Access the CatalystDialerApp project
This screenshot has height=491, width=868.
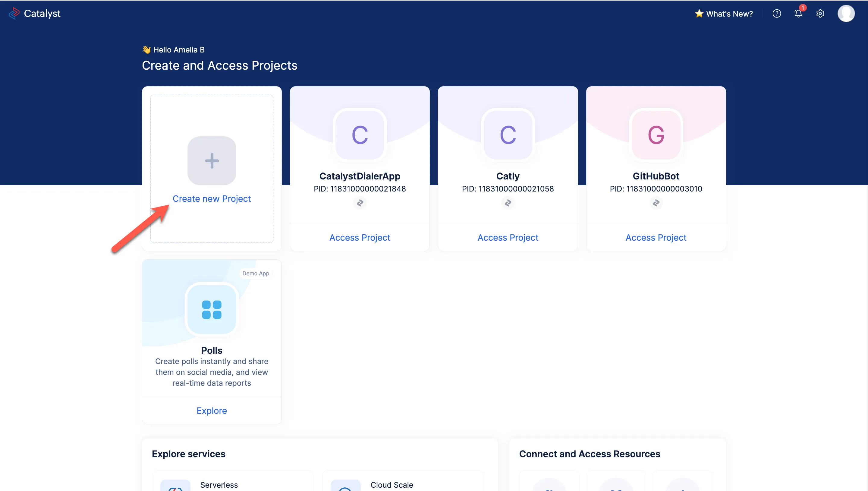tap(360, 238)
